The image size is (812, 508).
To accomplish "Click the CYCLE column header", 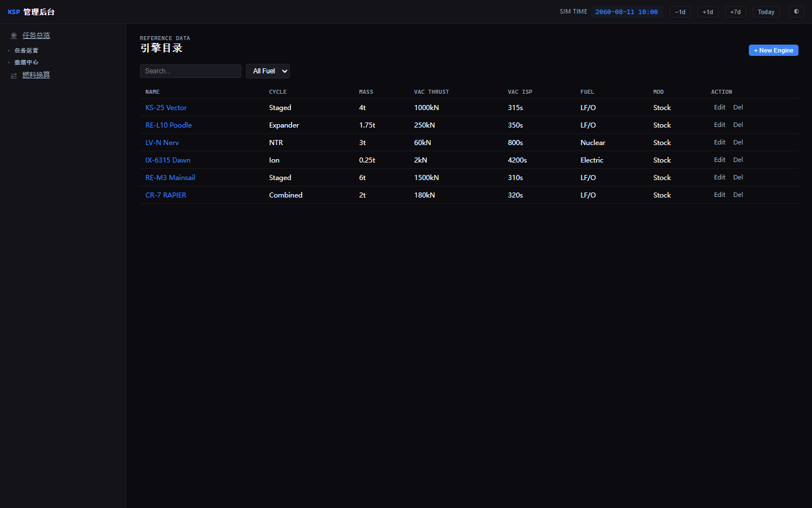I will coord(277,92).
